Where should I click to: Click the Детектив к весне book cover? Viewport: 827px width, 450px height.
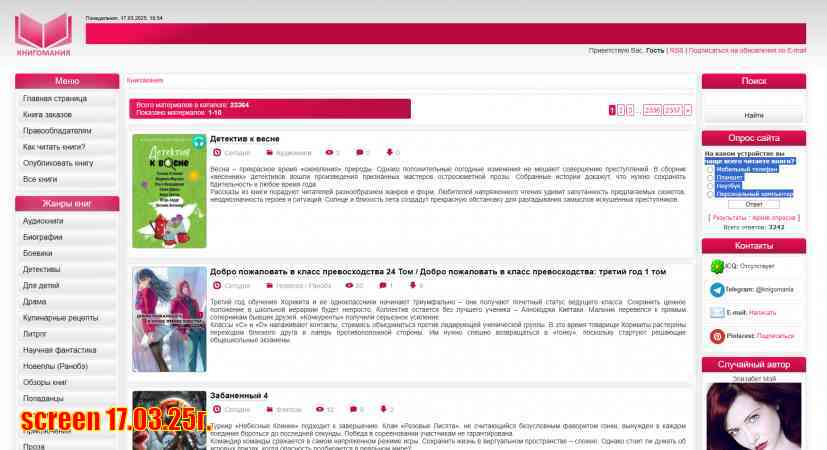click(x=169, y=191)
